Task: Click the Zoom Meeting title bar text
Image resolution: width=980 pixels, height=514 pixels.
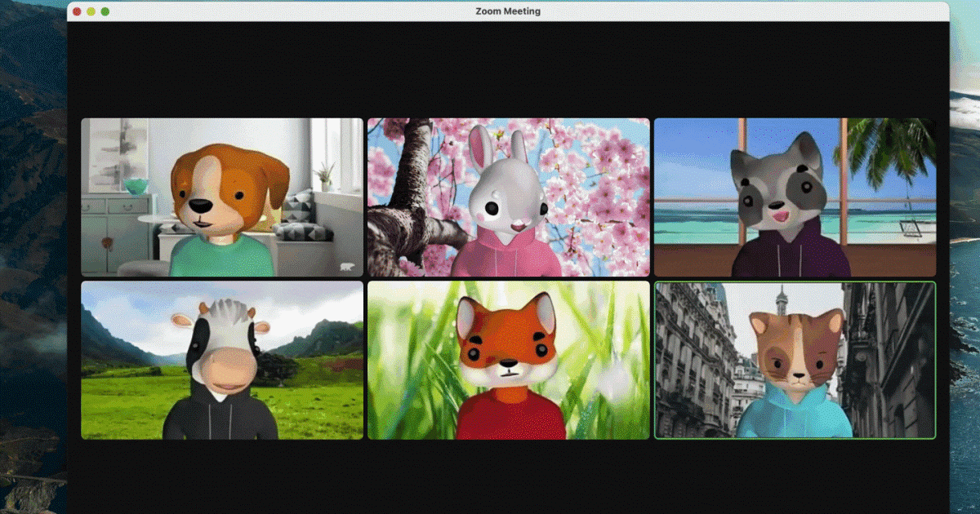Action: (x=507, y=11)
